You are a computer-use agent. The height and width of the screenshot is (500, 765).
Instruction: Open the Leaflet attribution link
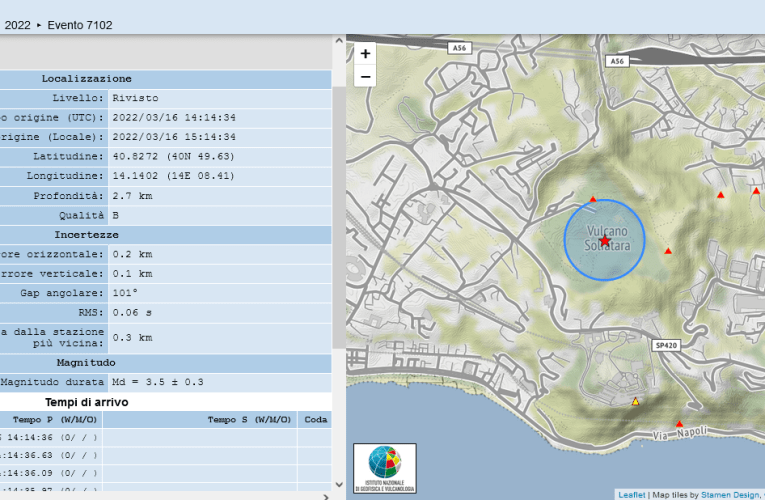pyautogui.click(x=631, y=494)
